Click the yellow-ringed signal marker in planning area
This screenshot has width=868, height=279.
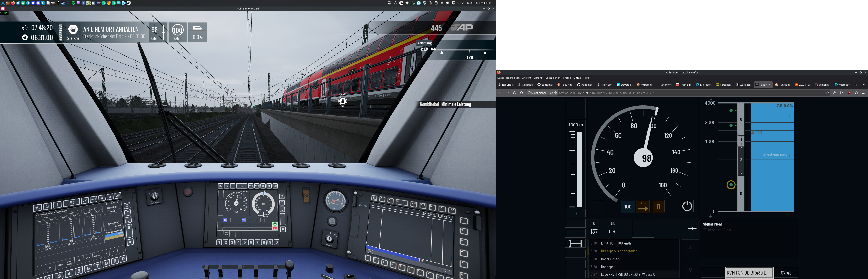[x=731, y=185]
